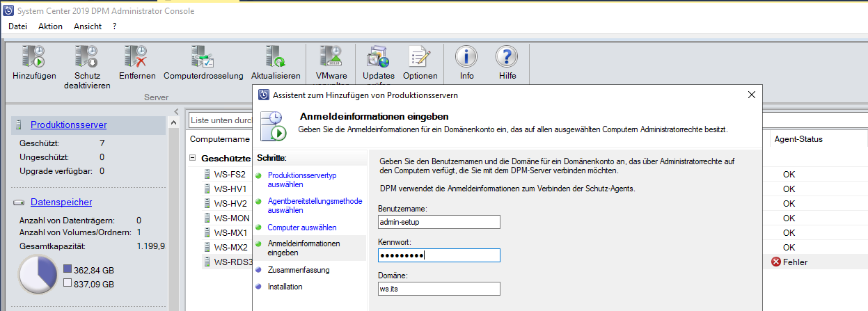
Task: Click server icon next to WS-FS2
Action: (x=207, y=174)
